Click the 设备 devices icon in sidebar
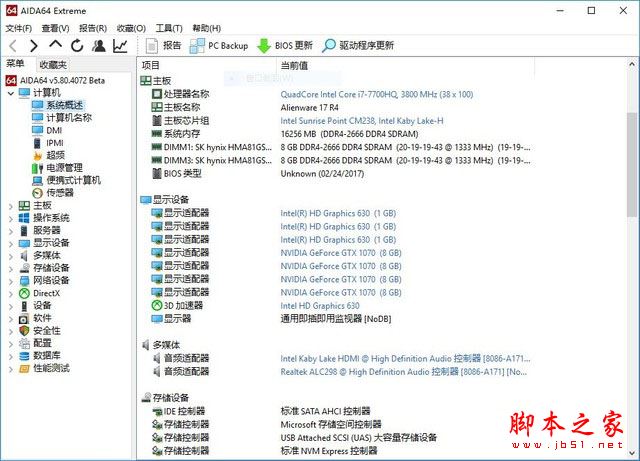640x461 pixels. pyautogui.click(x=24, y=305)
